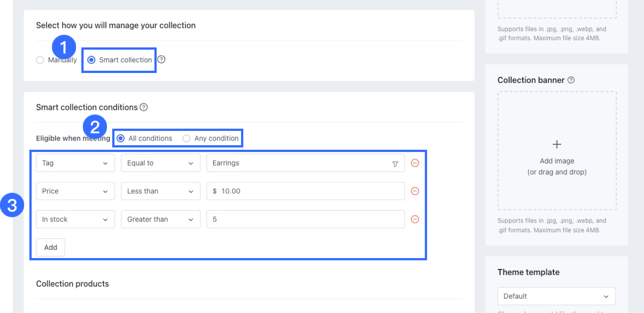Remove the Tag Earrings condition row

point(415,163)
